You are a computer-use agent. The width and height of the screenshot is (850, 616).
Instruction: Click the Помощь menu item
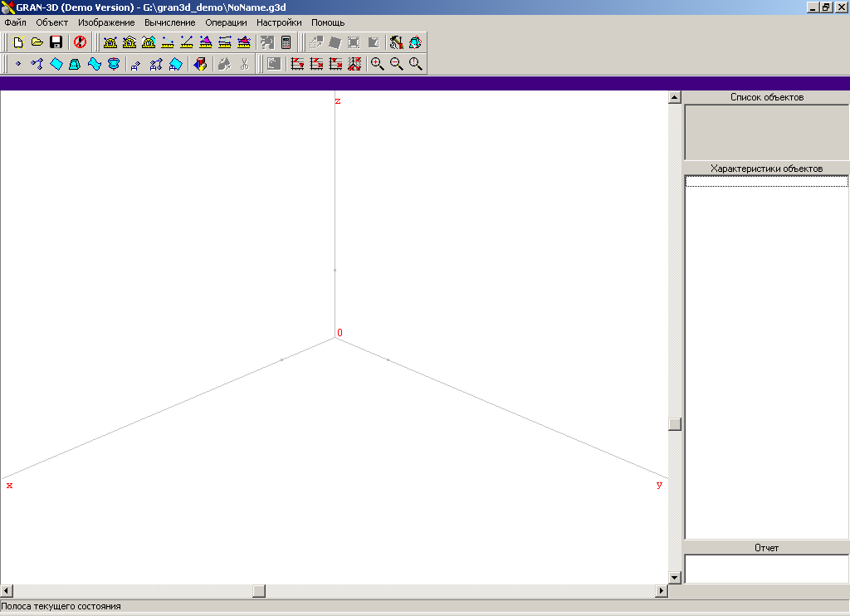(x=328, y=22)
